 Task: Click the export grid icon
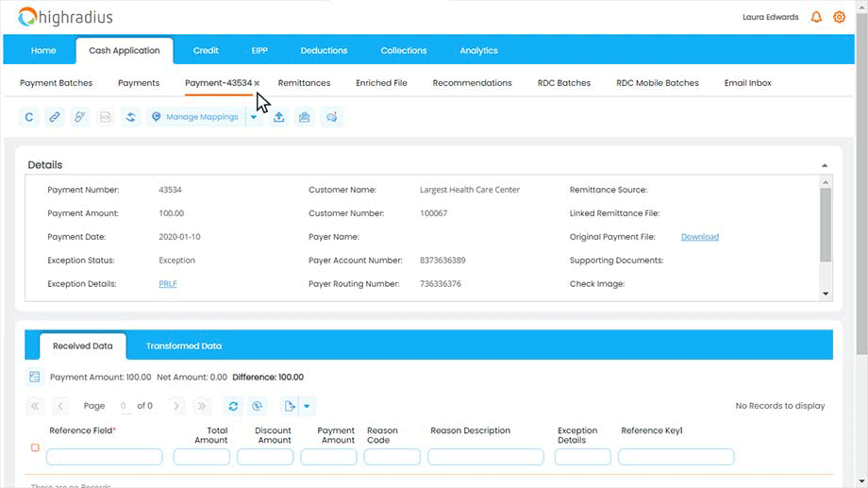[289, 406]
